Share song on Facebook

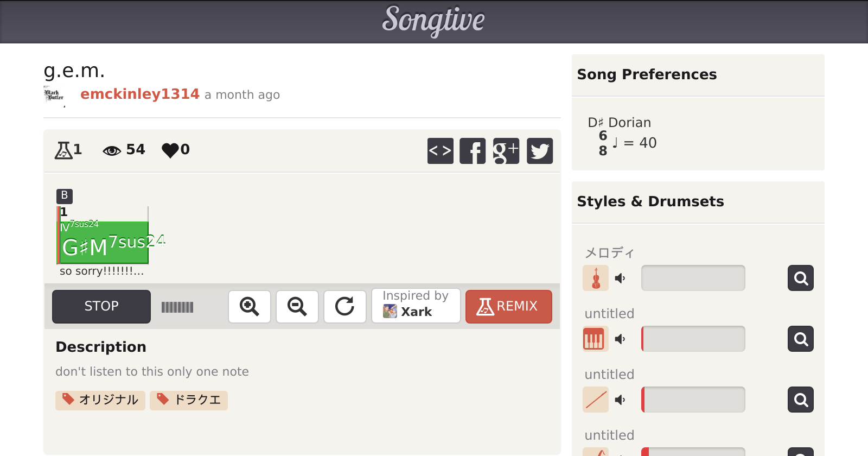(473, 151)
